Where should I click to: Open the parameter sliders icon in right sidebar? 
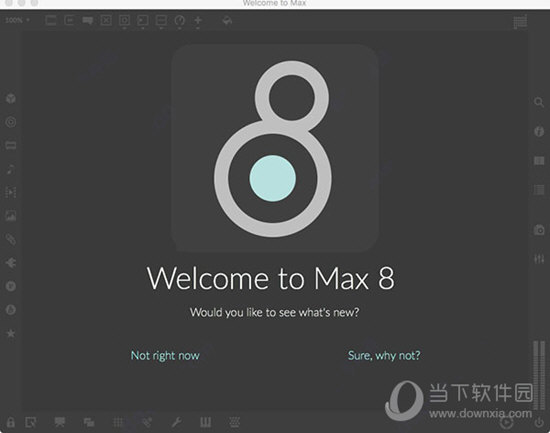pos(539,259)
